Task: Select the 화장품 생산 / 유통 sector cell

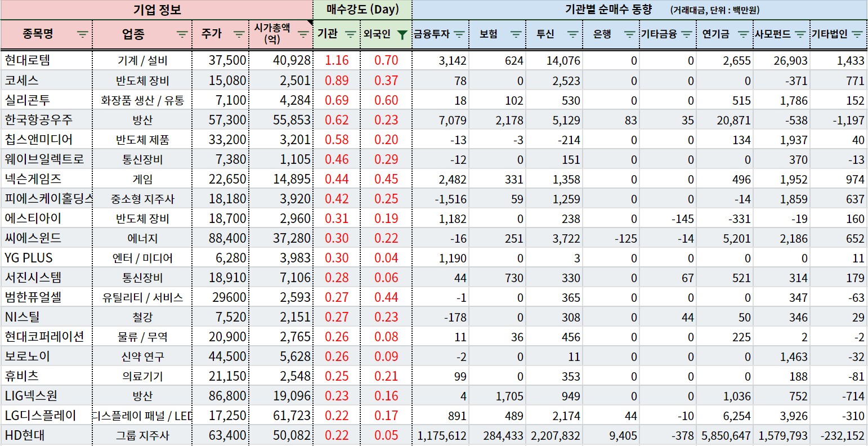Action: pos(142,100)
